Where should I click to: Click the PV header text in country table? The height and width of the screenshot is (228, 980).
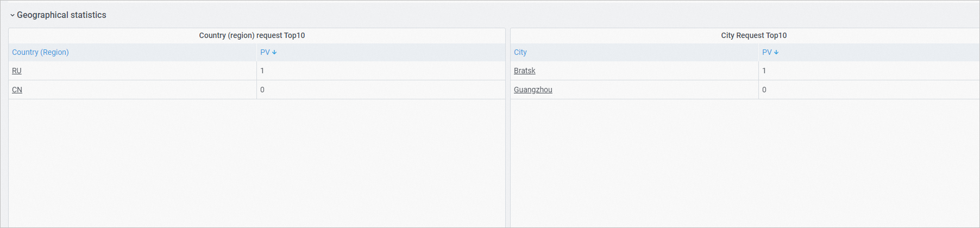pos(265,52)
